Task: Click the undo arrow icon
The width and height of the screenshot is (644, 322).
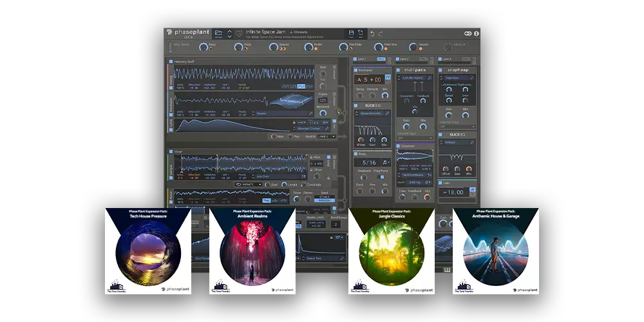Action: pyautogui.click(x=372, y=33)
